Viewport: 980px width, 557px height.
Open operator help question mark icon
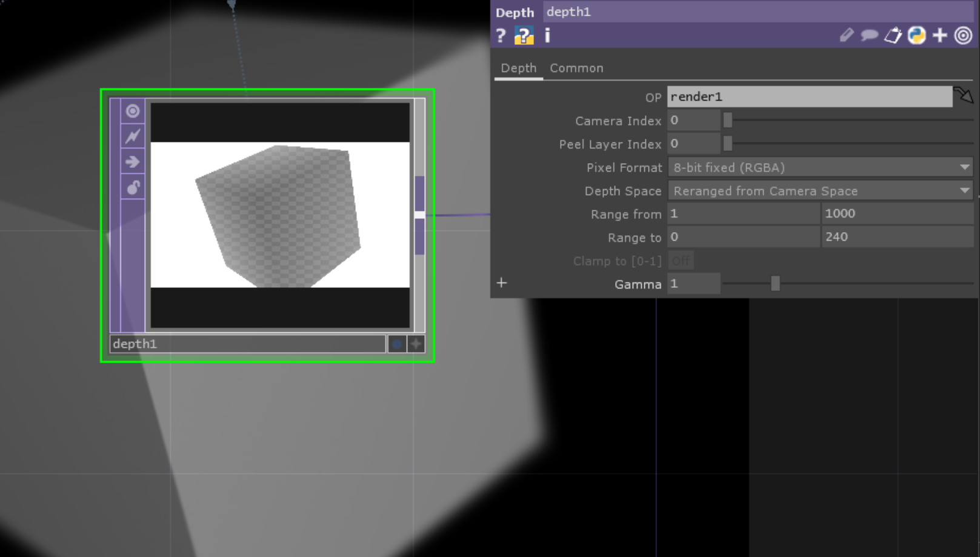tap(501, 36)
